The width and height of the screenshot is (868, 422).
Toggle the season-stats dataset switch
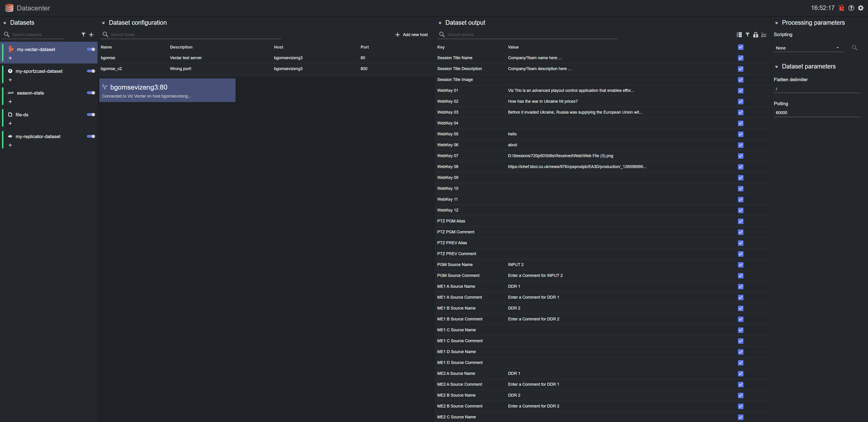click(x=91, y=93)
